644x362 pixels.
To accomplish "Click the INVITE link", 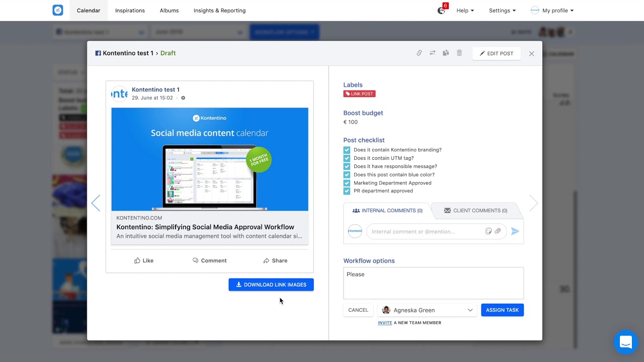I will pos(385,323).
